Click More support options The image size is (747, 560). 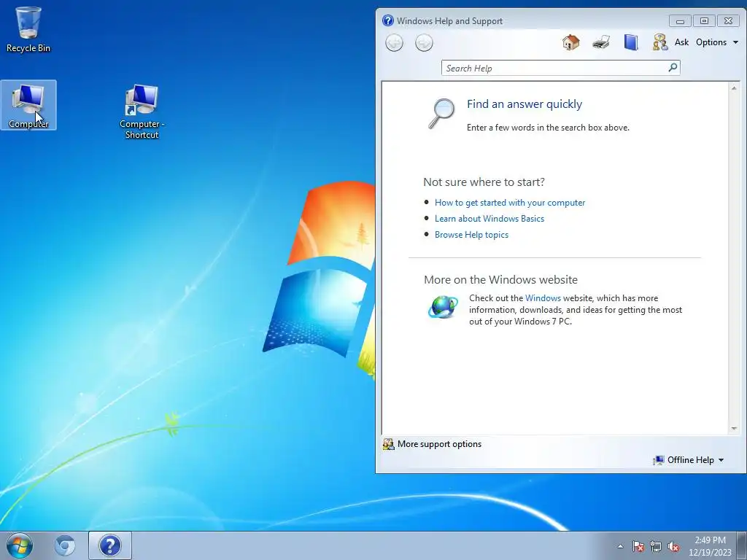(432, 444)
